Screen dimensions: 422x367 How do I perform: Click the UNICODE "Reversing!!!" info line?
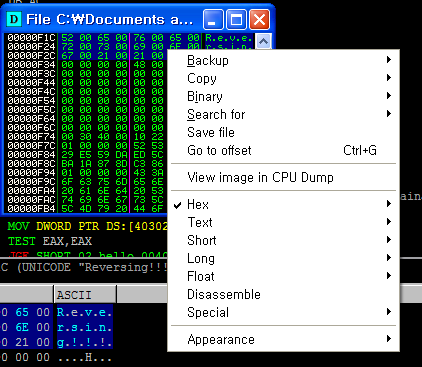click(83, 267)
